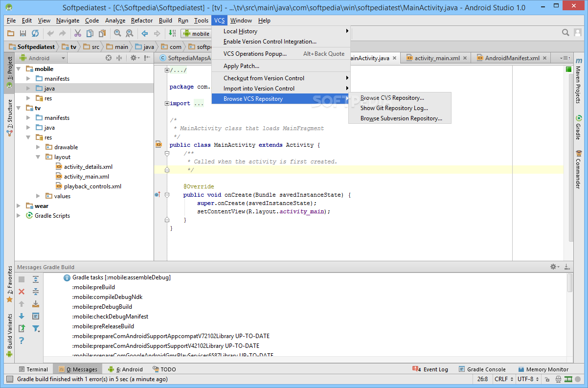Screen dimensions: 588x388
Task: Click the Messages panel gear icon
Action: (x=555, y=267)
